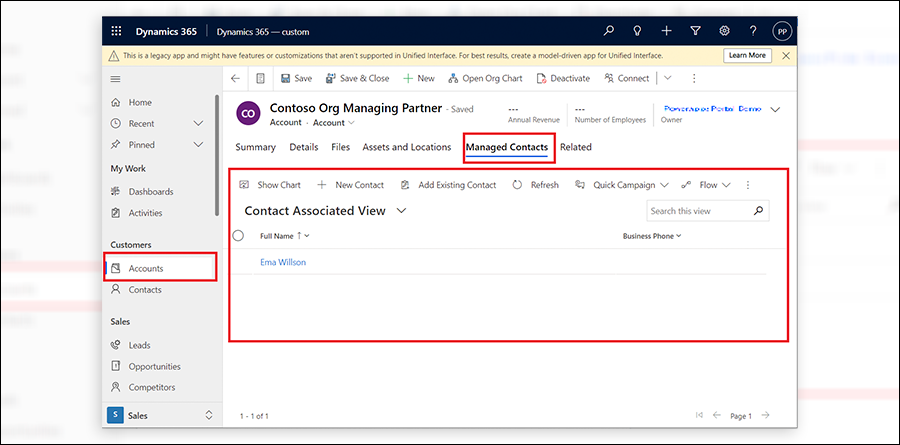Open Business Phone column header menu
The width and height of the screenshot is (900, 445).
click(652, 236)
